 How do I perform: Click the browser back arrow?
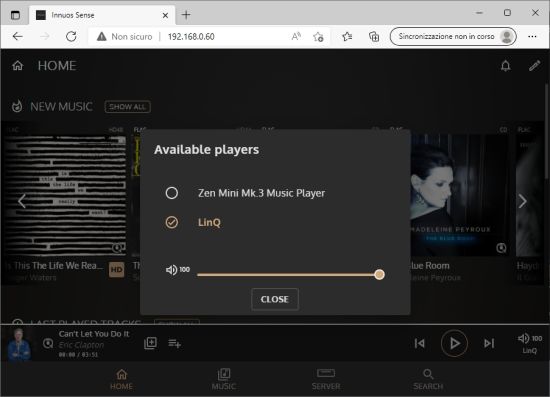[18, 36]
